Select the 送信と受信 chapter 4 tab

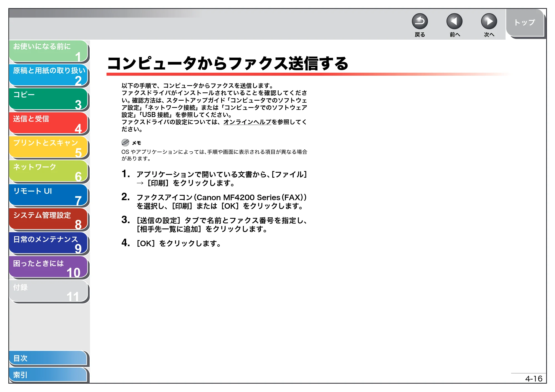49,123
